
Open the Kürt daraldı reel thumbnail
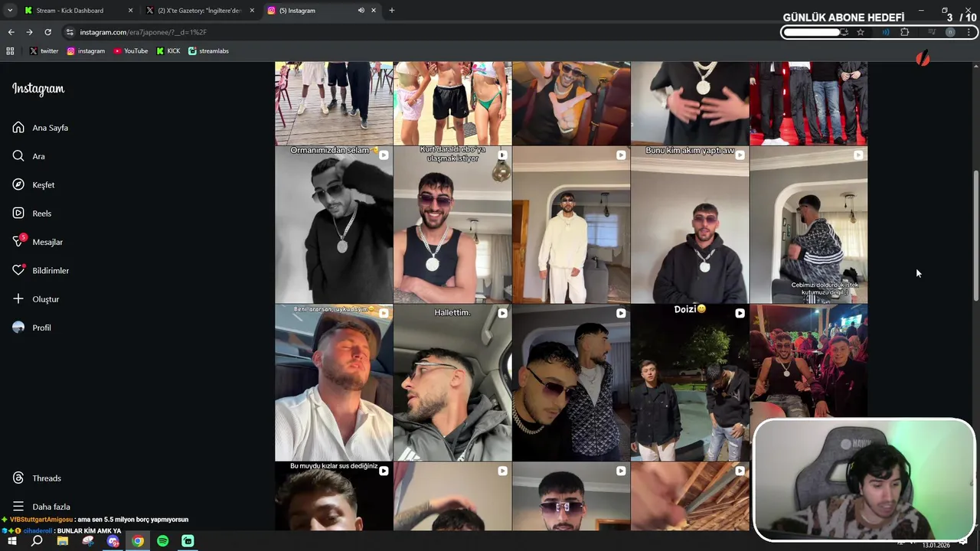tap(452, 225)
